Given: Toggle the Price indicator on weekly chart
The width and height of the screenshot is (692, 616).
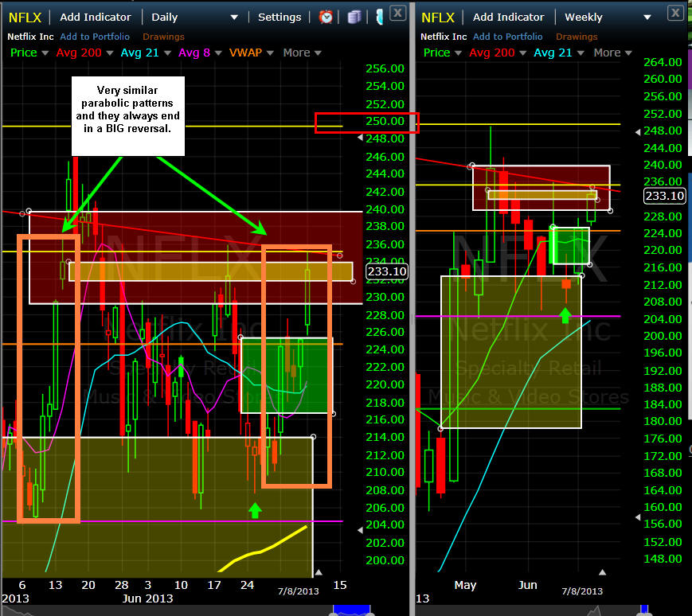Looking at the screenshot, I should [443, 53].
